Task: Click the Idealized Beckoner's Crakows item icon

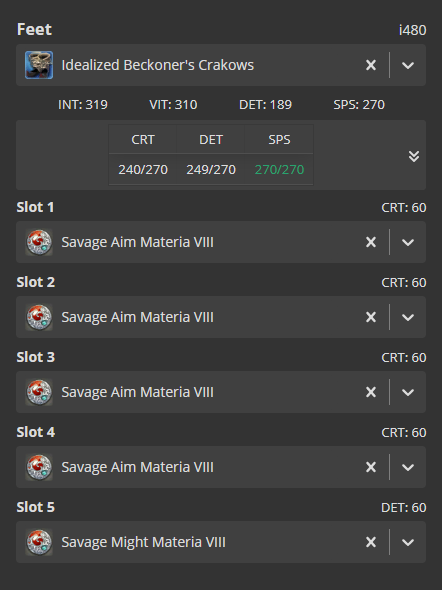Action: coord(39,65)
